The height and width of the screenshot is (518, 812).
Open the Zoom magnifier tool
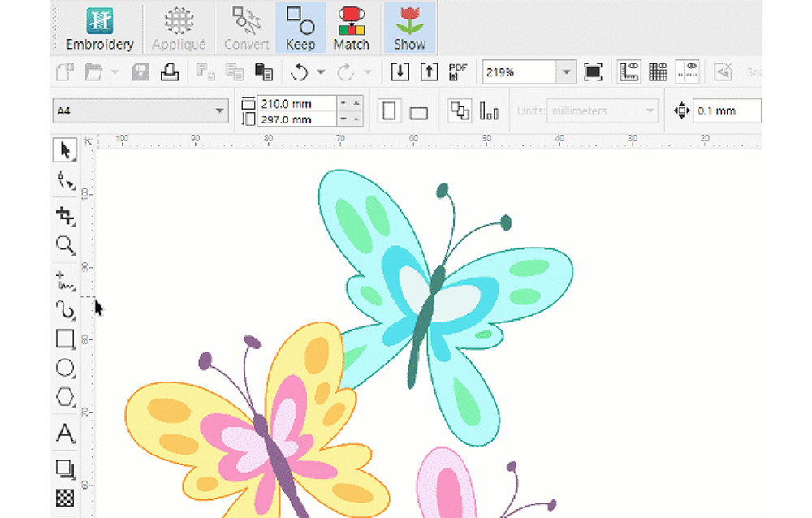point(65,245)
